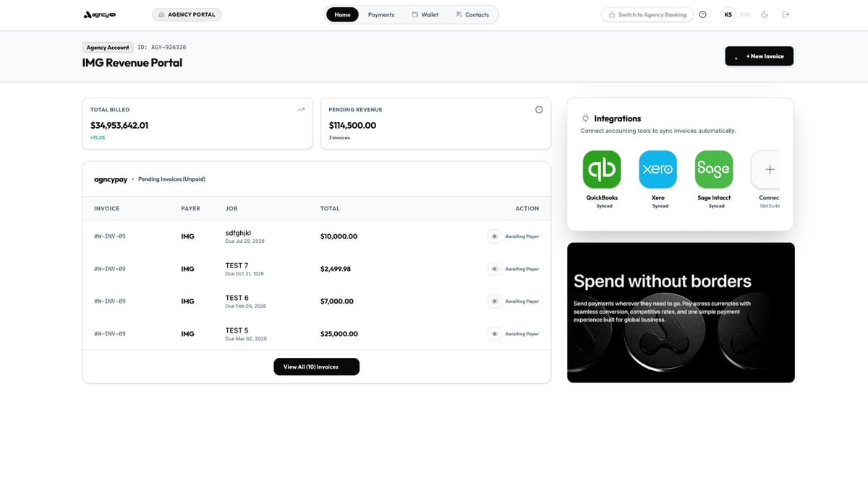Click the logout arrow icon

[786, 14]
